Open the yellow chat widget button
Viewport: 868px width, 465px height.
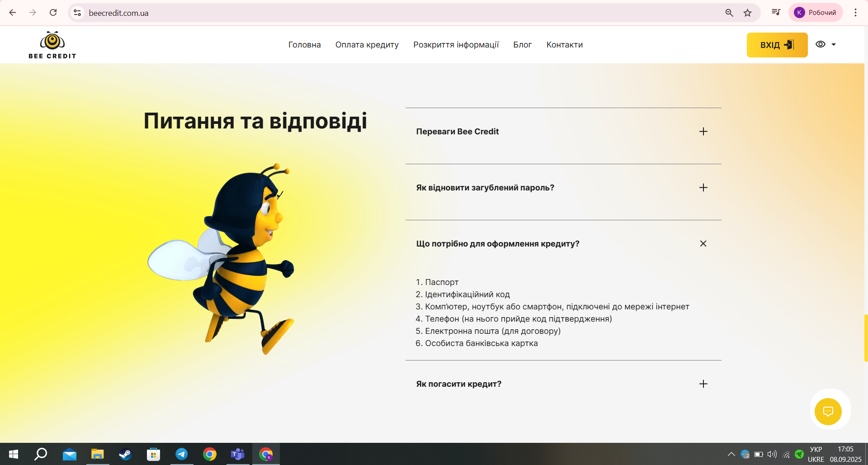click(828, 411)
